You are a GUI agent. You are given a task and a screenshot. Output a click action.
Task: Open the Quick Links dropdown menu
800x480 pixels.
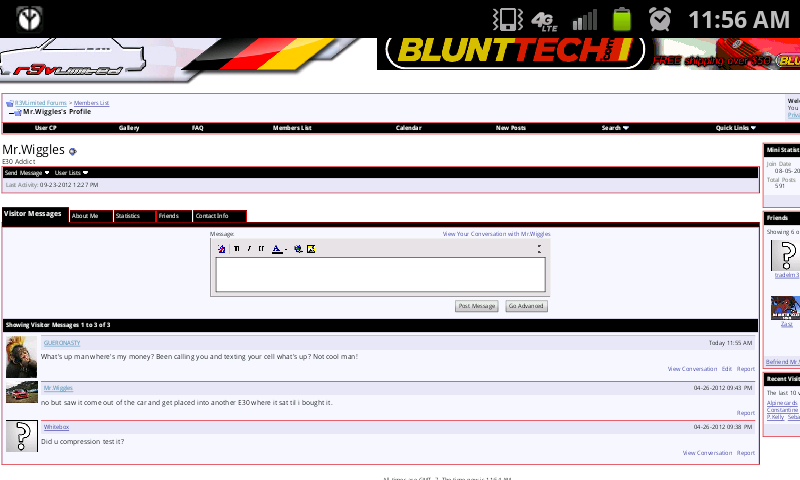(x=735, y=128)
